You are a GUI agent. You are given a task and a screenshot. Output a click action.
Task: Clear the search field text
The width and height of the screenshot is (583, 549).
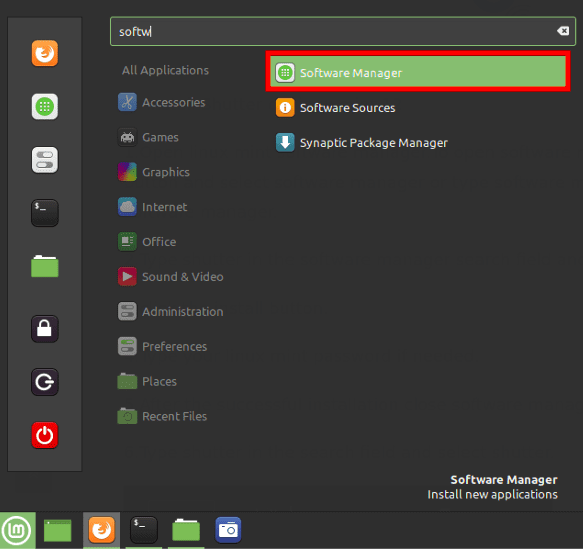click(x=563, y=31)
